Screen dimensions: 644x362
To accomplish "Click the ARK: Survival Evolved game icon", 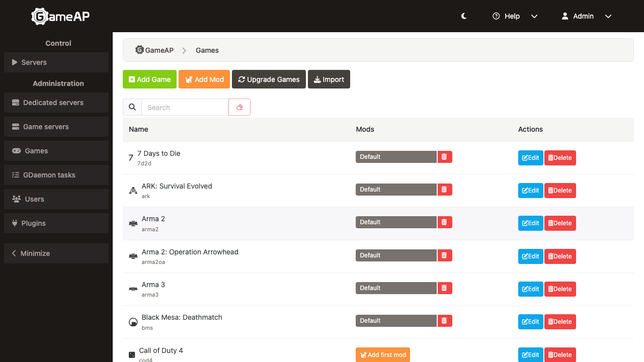I will pos(133,191).
